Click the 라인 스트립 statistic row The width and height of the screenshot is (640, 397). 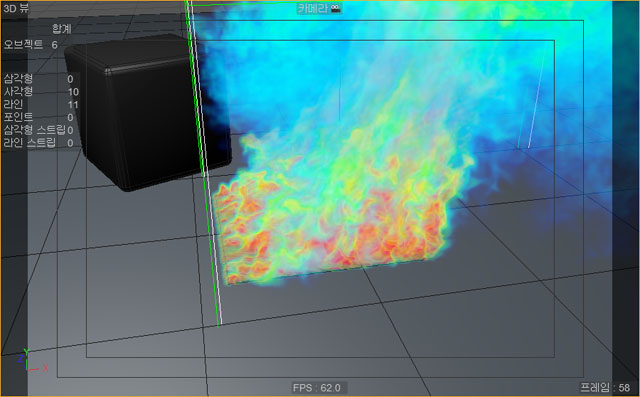pyautogui.click(x=39, y=143)
